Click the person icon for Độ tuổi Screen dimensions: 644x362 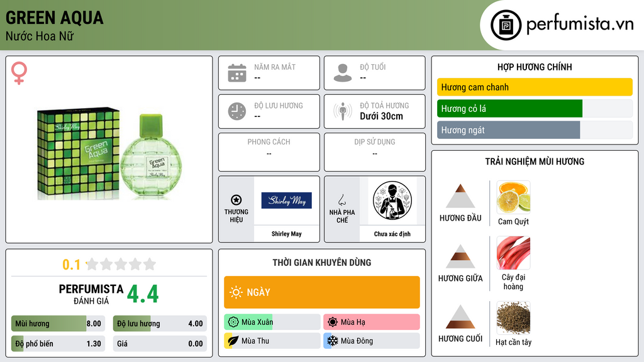pyautogui.click(x=343, y=73)
